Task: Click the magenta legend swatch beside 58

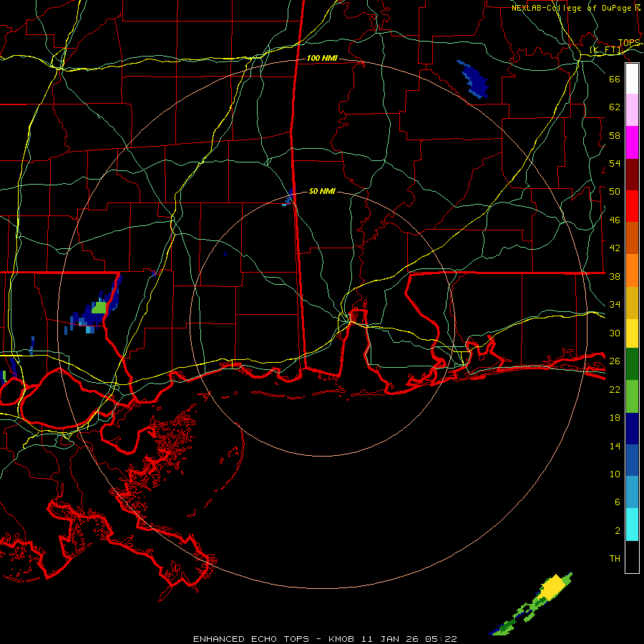Action: tap(632, 142)
